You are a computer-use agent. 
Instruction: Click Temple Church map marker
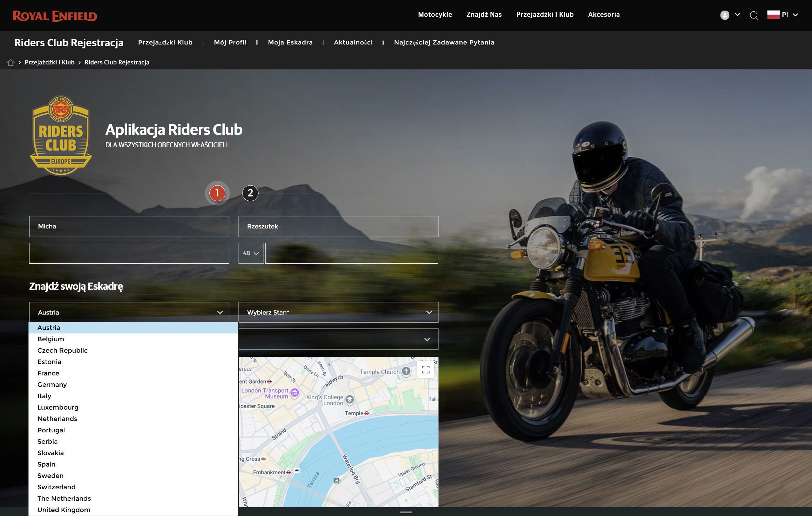[x=406, y=371]
